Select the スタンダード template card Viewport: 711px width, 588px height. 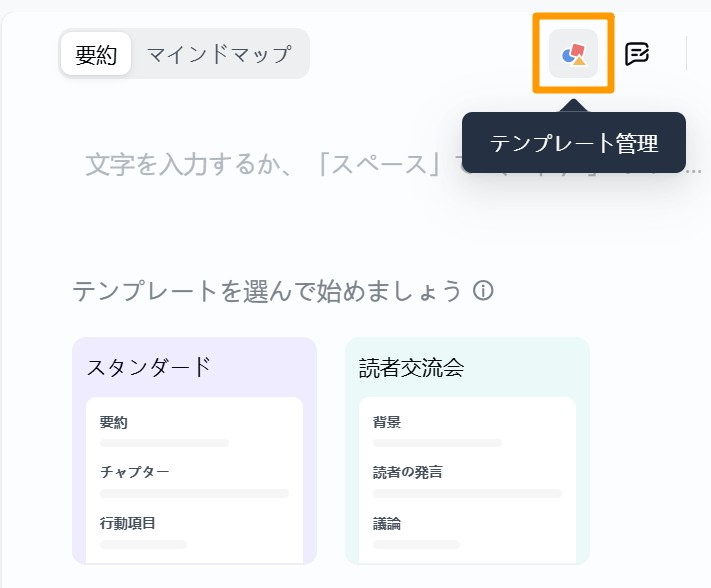pyautogui.click(x=195, y=451)
